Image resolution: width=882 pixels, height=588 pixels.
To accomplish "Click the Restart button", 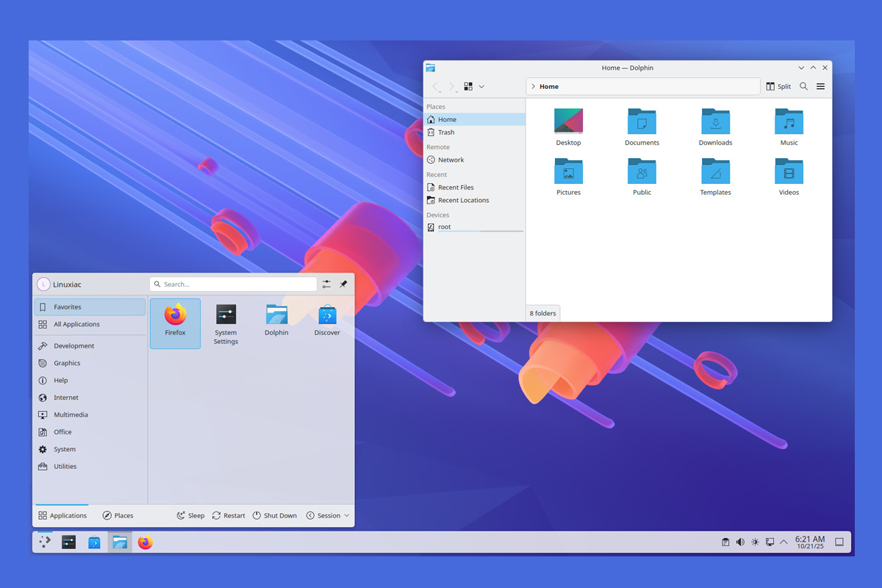I will point(229,515).
